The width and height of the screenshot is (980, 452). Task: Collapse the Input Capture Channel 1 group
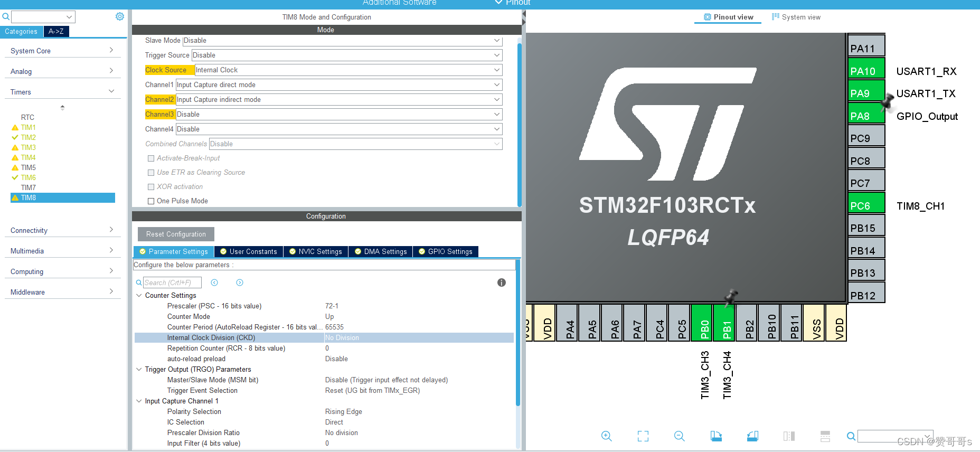point(139,401)
